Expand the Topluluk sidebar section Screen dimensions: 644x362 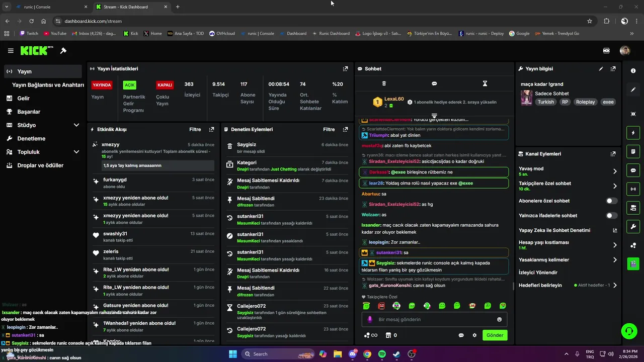click(76, 152)
